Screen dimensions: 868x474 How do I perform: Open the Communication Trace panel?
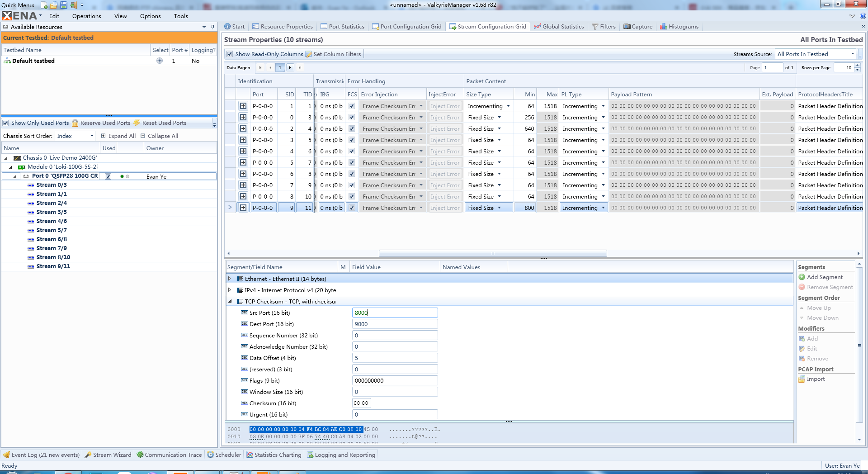point(169,455)
